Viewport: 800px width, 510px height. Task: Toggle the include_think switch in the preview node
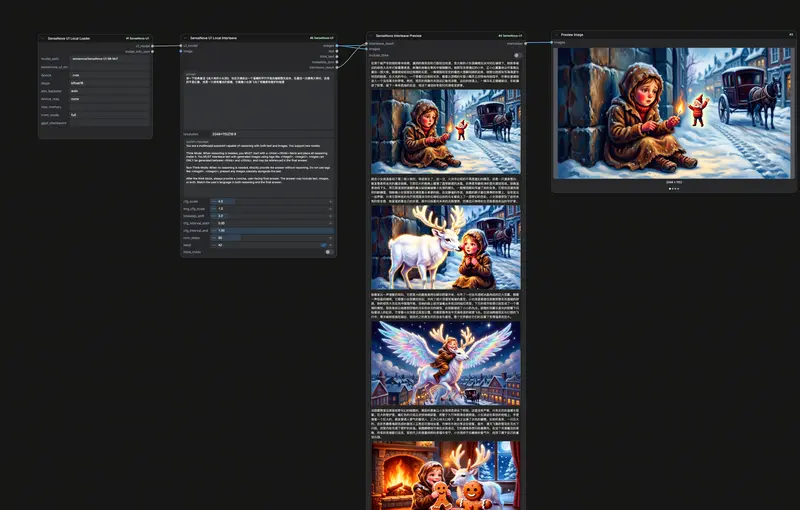pos(517,55)
